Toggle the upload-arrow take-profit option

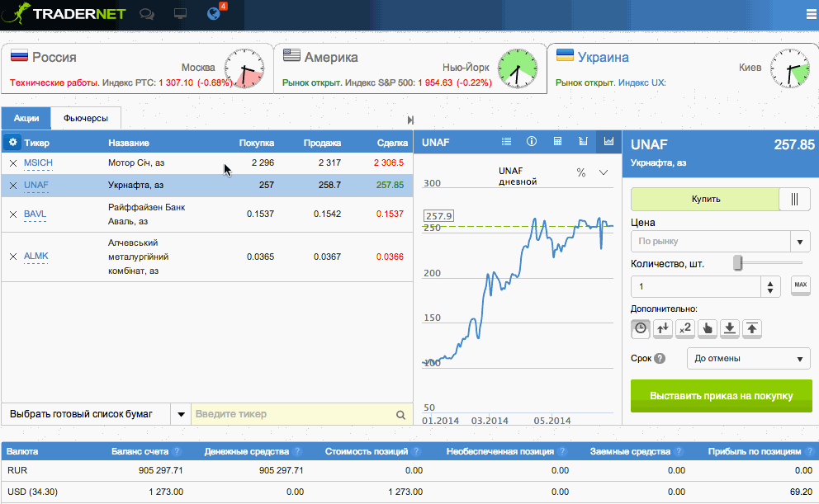[x=751, y=328]
